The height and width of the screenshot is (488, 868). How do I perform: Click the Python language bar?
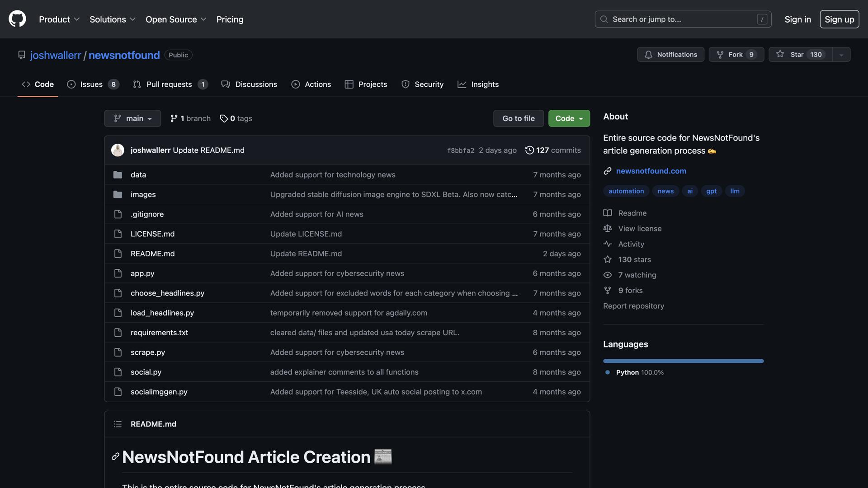(x=683, y=361)
